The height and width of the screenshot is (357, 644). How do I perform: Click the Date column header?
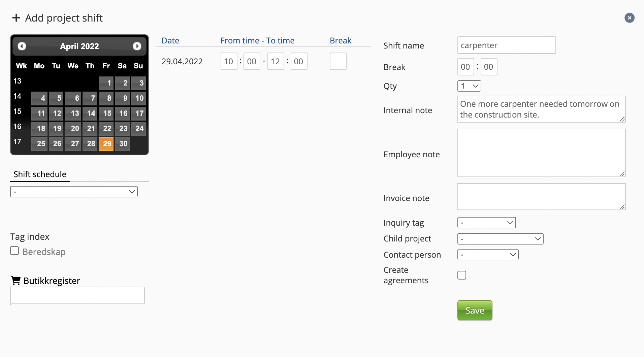tap(170, 41)
